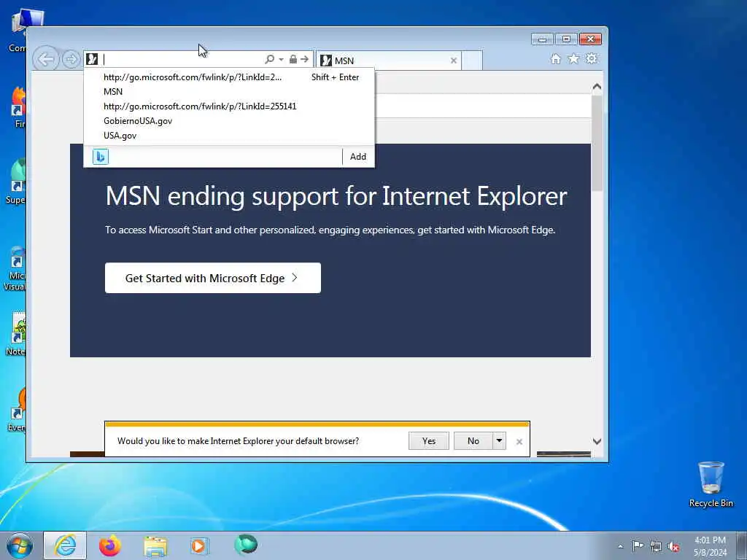Click the Go arrow in address bar

point(305,59)
